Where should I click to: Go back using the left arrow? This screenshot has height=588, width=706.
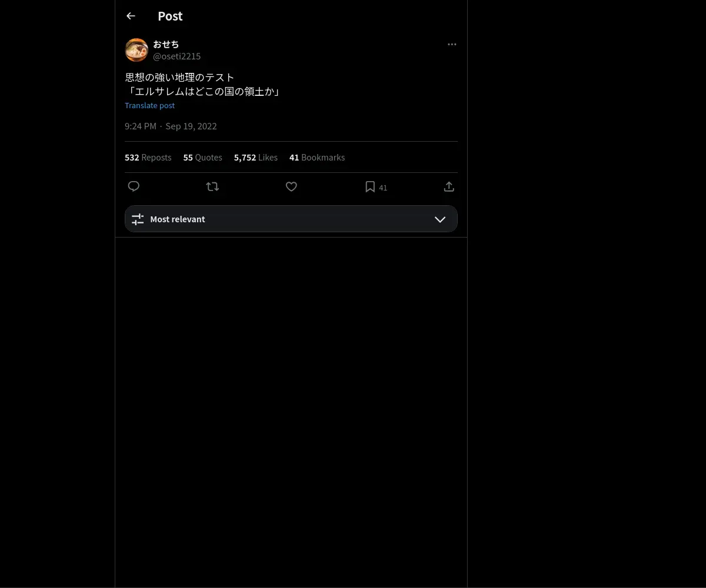click(x=131, y=16)
